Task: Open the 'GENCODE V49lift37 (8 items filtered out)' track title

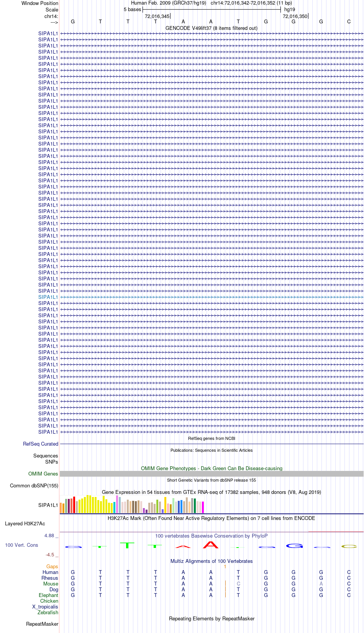Action: point(212,28)
